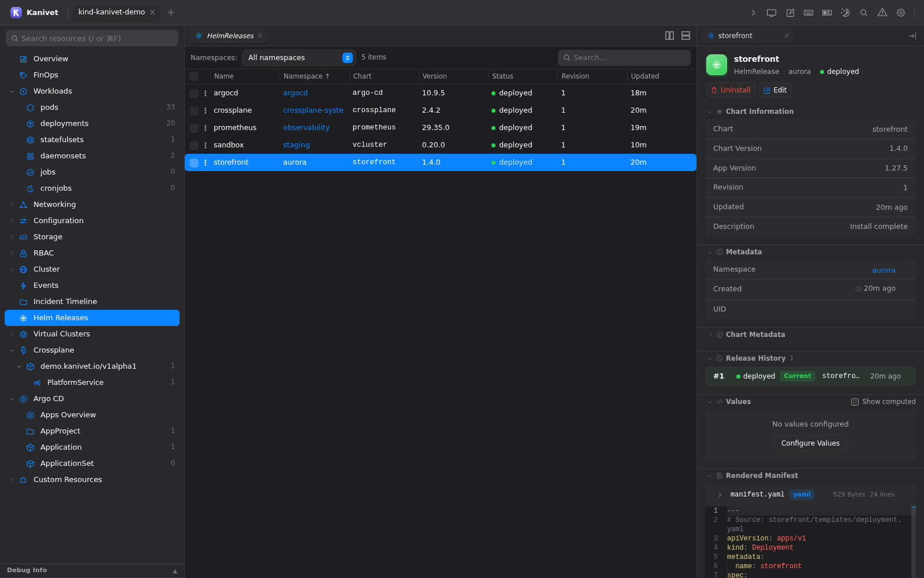The image size is (924, 578).
Task: Click the Configure Values button
Action: 810,443
